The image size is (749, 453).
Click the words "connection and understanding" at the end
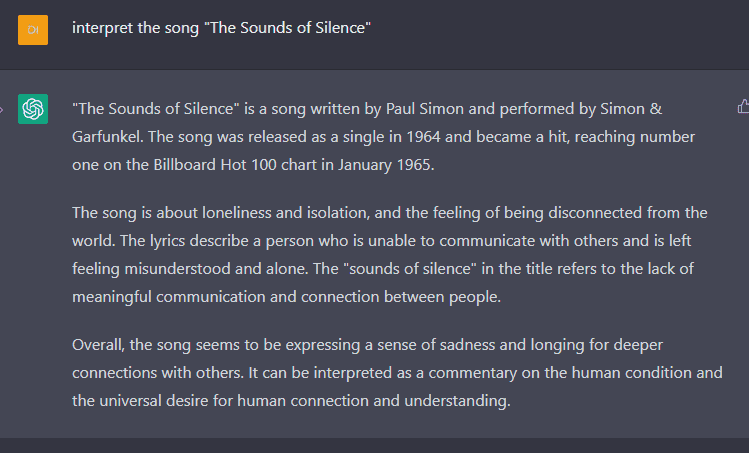(408, 401)
